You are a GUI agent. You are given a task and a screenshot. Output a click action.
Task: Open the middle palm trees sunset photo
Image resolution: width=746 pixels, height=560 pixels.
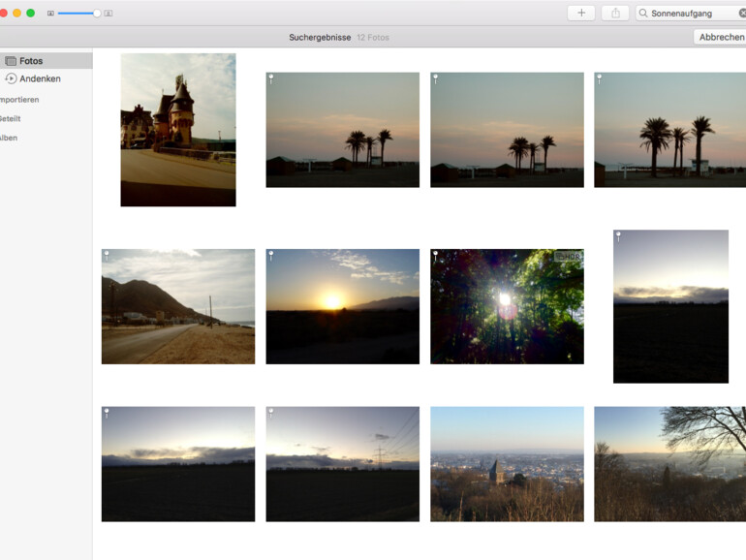507,130
